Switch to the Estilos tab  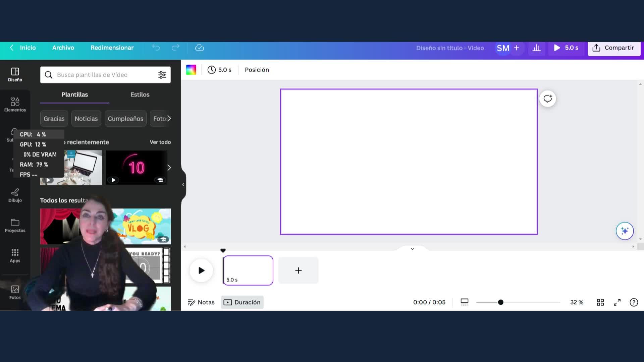coord(140,95)
